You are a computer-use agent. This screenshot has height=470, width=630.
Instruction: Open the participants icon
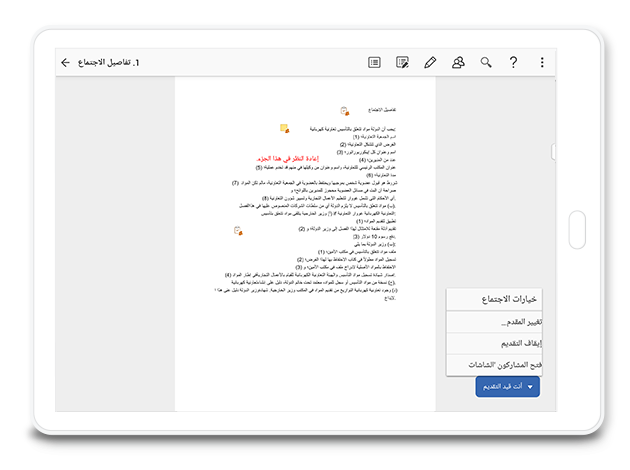(x=458, y=62)
